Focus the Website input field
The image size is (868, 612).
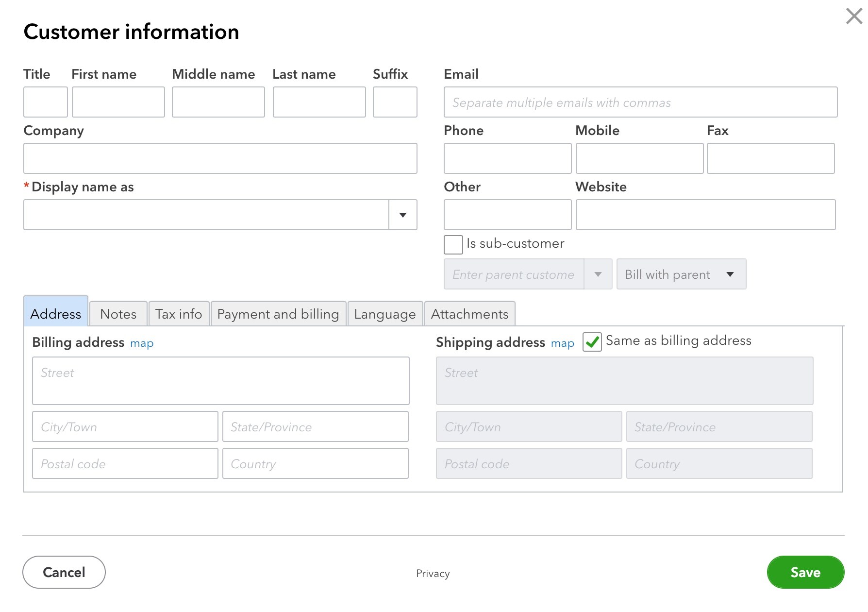(706, 215)
